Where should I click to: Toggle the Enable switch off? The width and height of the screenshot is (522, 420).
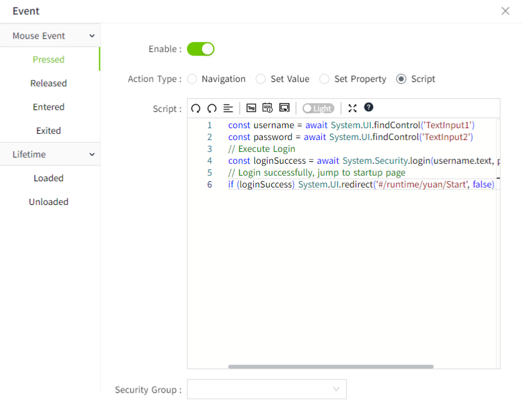pyautogui.click(x=201, y=49)
